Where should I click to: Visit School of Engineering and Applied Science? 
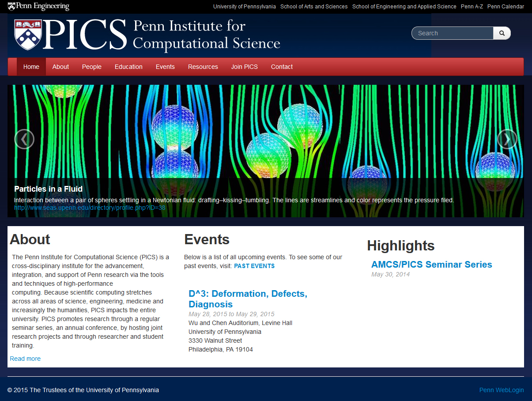coord(404,7)
